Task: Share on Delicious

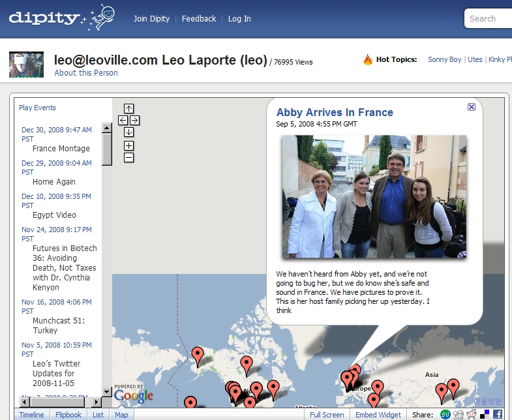Action: tap(485, 414)
